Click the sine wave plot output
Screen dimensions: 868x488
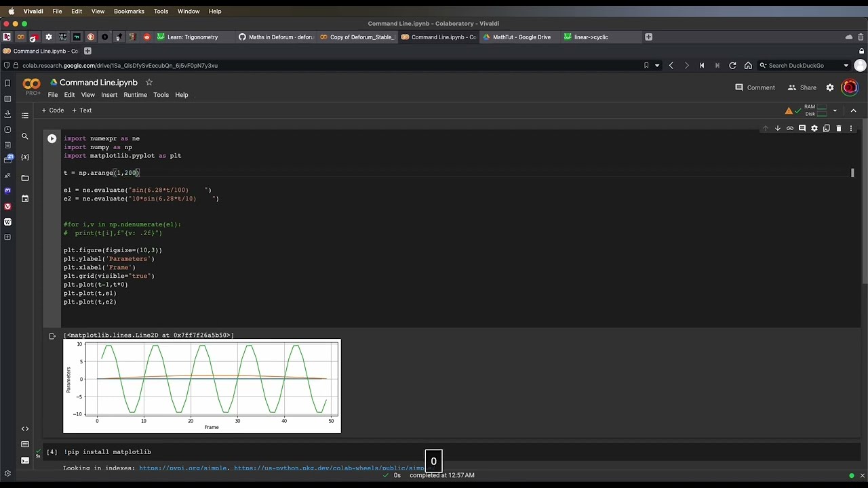202,386
